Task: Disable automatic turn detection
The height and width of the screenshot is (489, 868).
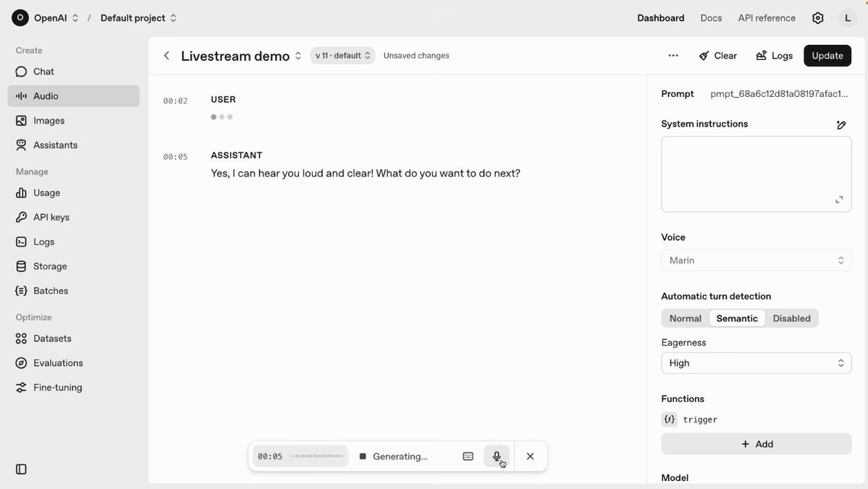Action: pos(791,318)
